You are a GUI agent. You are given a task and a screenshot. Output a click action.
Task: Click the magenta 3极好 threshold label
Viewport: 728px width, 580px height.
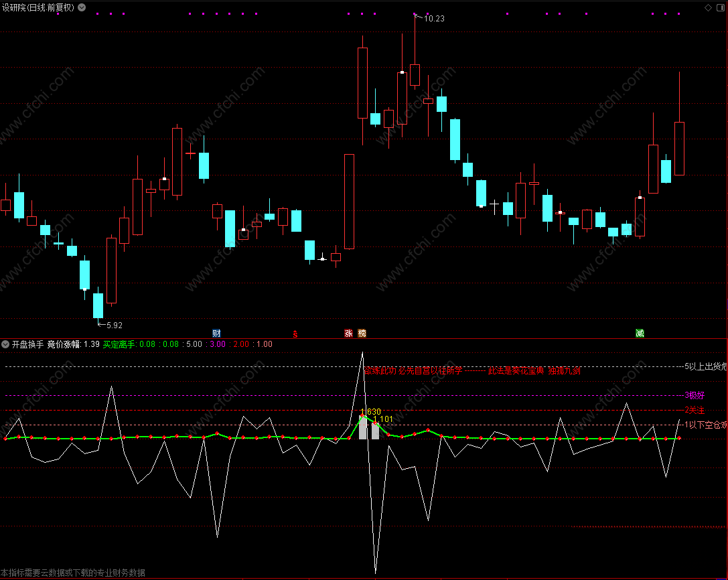tap(695, 395)
